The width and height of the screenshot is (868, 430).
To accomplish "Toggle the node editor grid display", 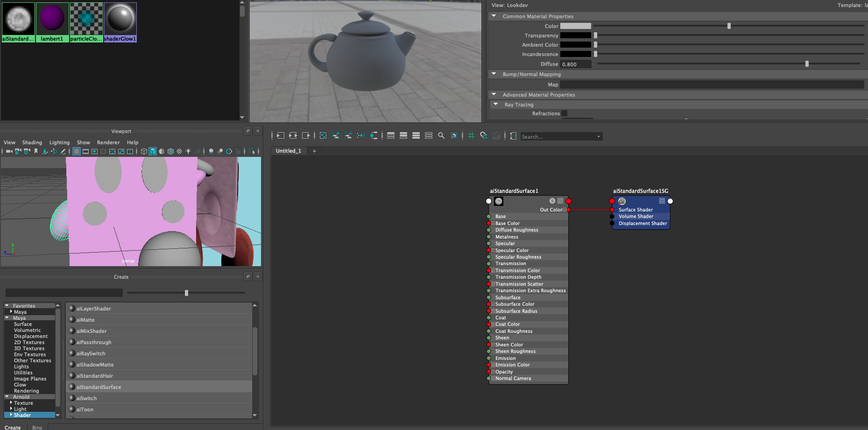I will [x=471, y=136].
